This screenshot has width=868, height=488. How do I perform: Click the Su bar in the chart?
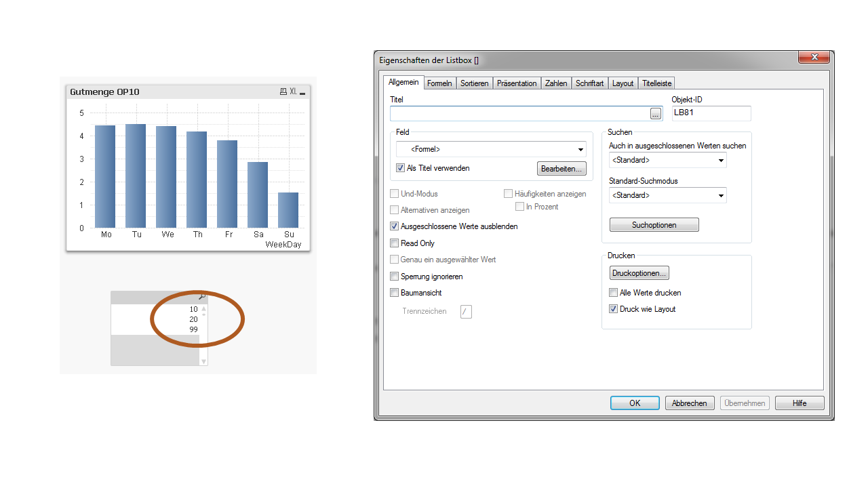[x=288, y=210]
